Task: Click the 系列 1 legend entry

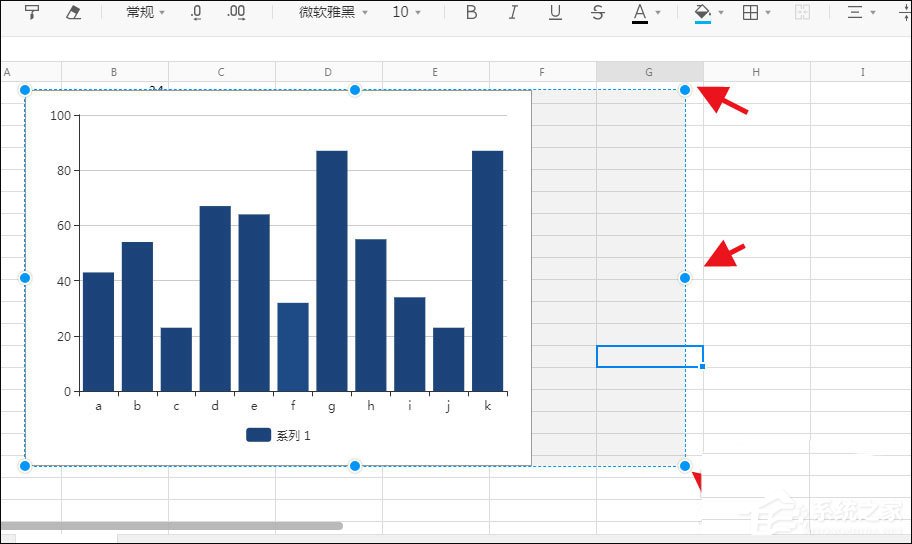Action: point(279,435)
